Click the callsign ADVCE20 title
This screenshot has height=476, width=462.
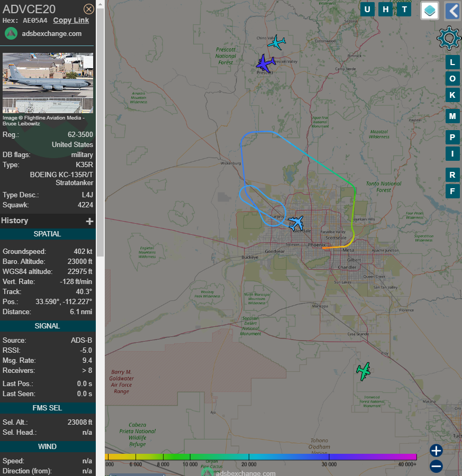pyautogui.click(x=29, y=10)
